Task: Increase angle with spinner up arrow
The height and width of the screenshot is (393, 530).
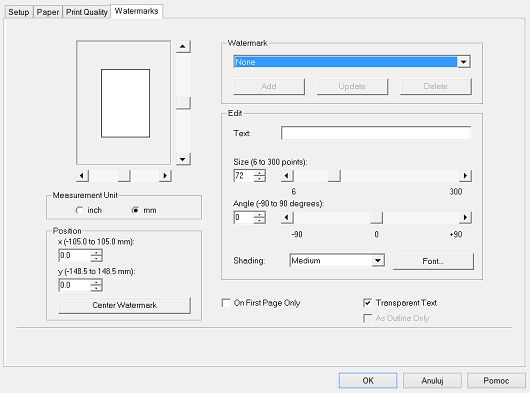Action: [260, 214]
